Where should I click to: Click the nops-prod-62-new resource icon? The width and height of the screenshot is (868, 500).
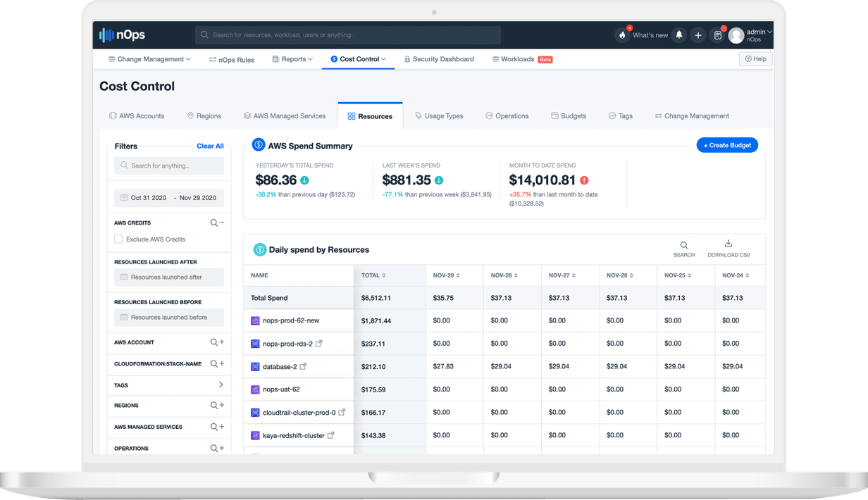[256, 320]
